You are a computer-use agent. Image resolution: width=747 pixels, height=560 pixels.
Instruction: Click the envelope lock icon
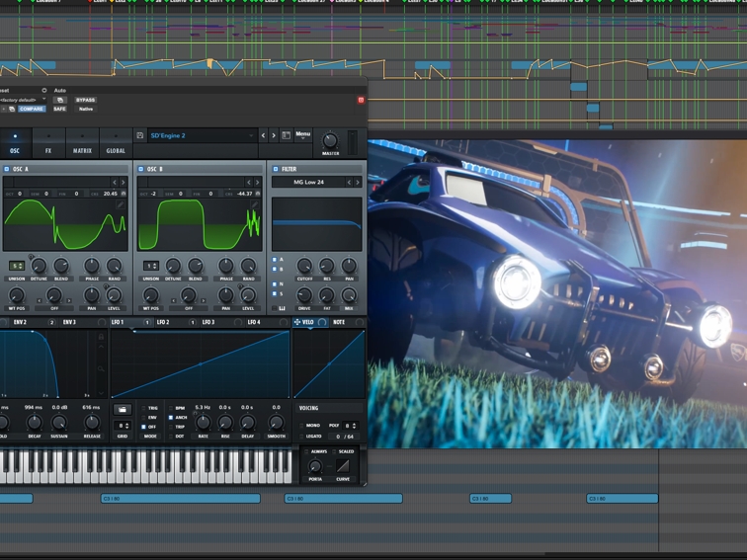101,337
